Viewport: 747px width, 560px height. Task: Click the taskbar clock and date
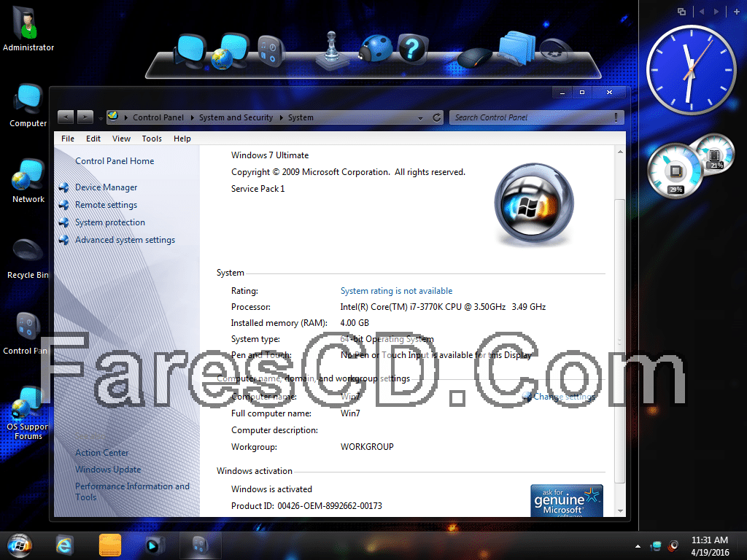click(710, 545)
